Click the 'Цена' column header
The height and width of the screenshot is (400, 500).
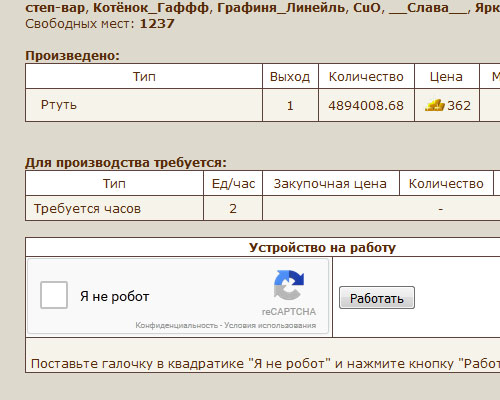[x=446, y=77]
